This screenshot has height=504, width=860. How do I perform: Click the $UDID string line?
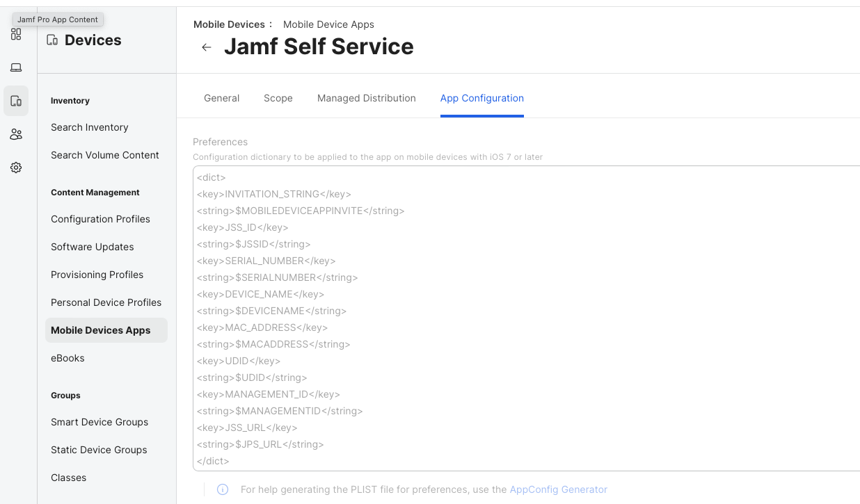[x=252, y=377]
